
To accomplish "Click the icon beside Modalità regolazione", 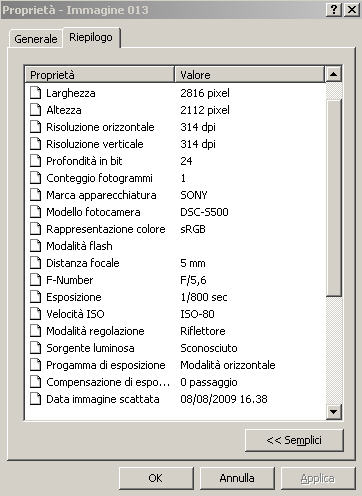I will (35, 331).
